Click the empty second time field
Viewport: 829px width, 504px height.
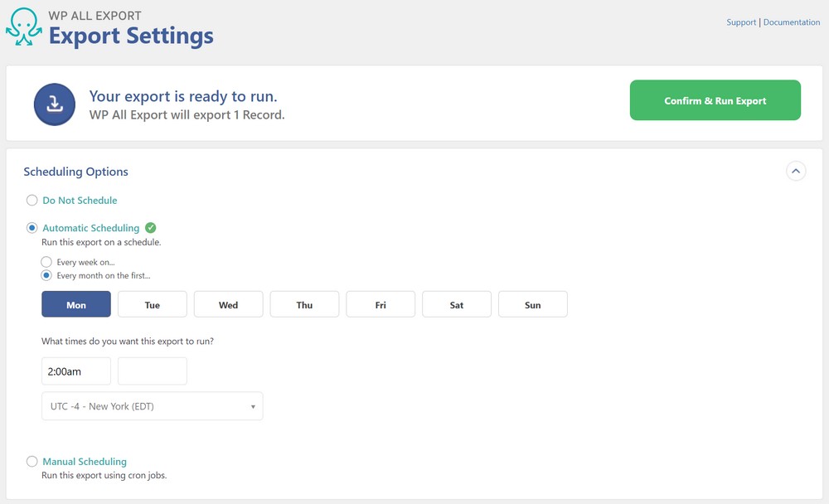click(x=153, y=371)
